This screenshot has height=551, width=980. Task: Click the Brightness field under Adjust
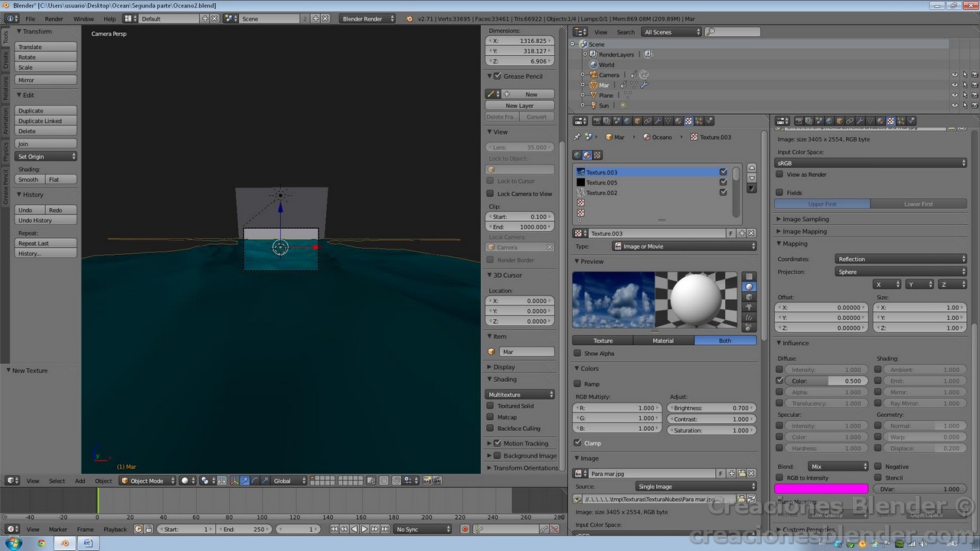pyautogui.click(x=712, y=408)
